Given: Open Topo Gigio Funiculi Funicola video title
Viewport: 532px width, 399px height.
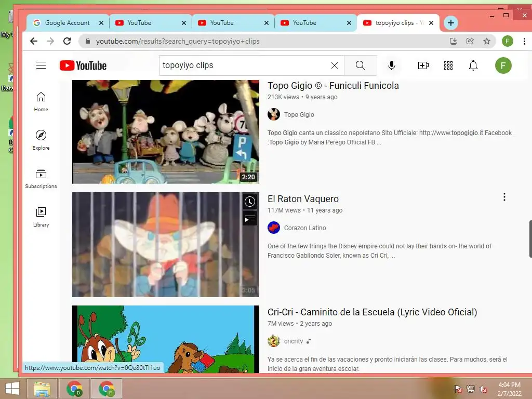Looking at the screenshot, I should (333, 86).
